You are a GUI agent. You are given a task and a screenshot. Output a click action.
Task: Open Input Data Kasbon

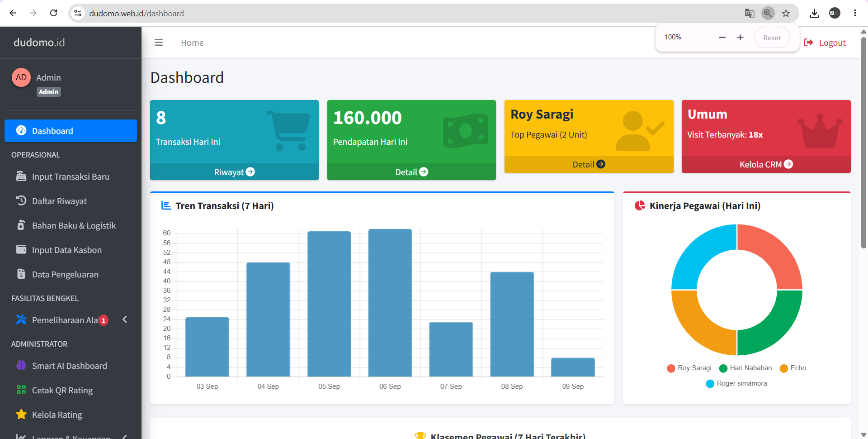tap(71, 250)
